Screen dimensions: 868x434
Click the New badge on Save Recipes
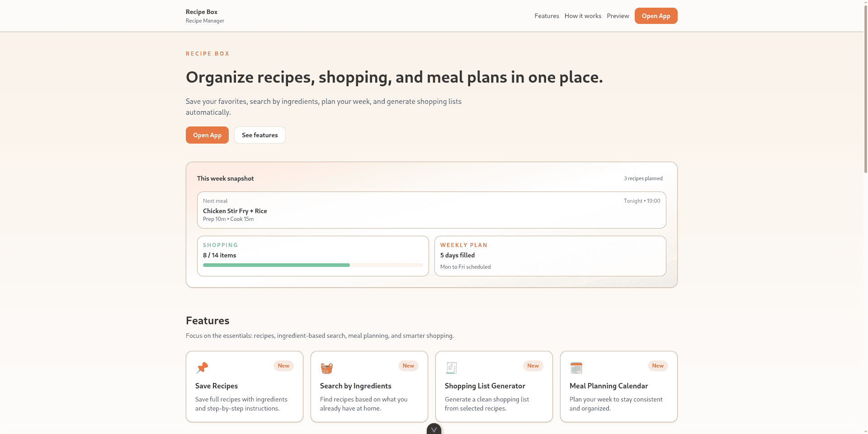tap(283, 366)
